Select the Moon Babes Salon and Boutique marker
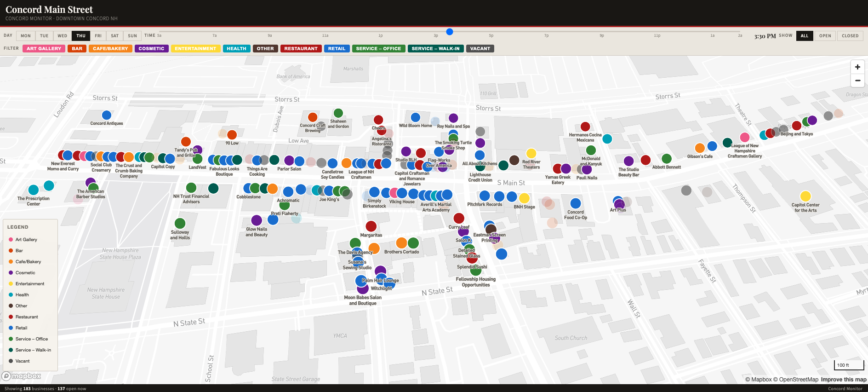 click(363, 289)
